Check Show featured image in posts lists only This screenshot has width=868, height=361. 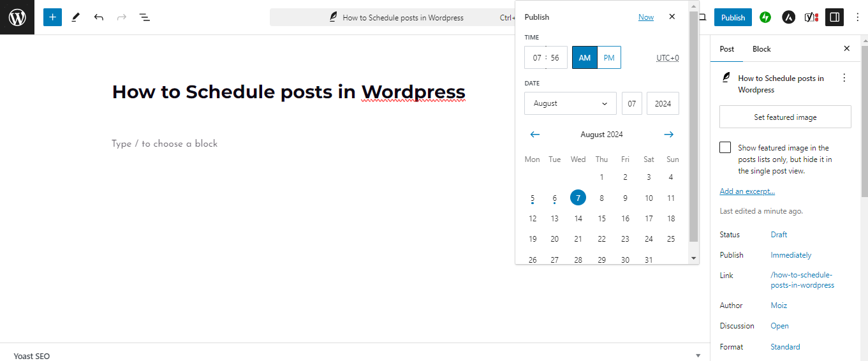click(x=725, y=147)
